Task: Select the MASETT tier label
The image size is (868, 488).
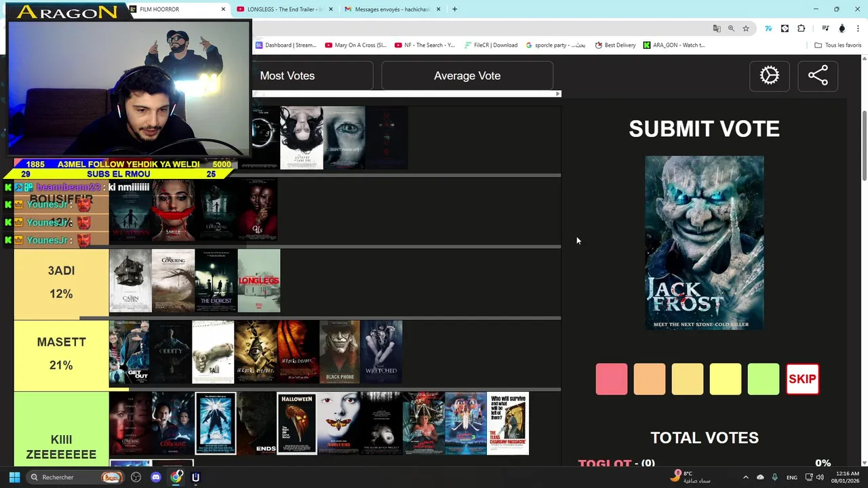Action: coord(61,354)
